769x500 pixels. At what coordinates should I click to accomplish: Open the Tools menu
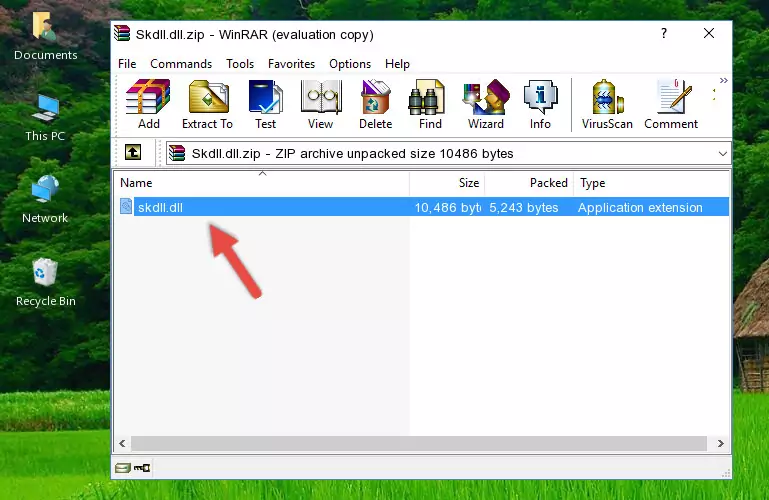[240, 64]
